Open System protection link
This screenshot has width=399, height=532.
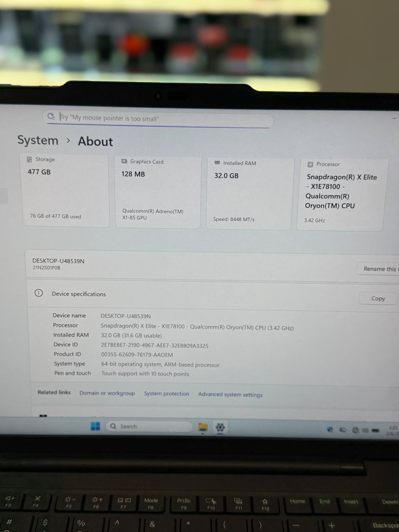pyautogui.click(x=167, y=394)
